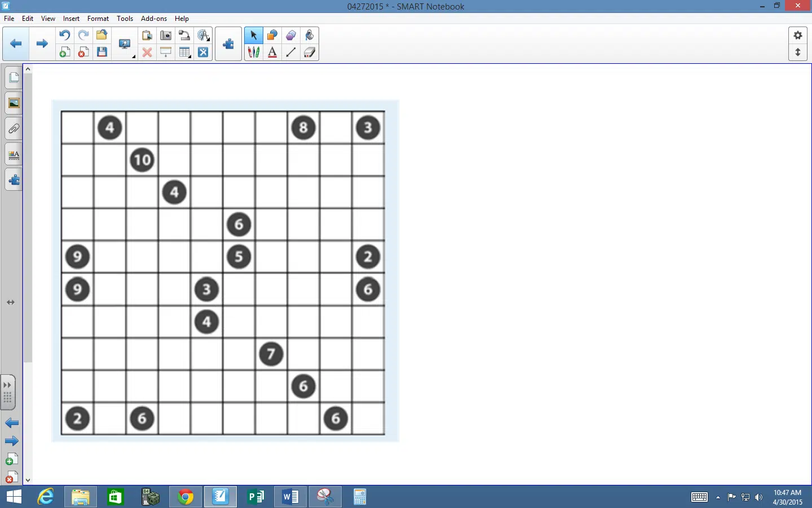Viewport: 812px width, 508px height.
Task: Open the taskbar clock showing 10:47 AM
Action: point(787,497)
